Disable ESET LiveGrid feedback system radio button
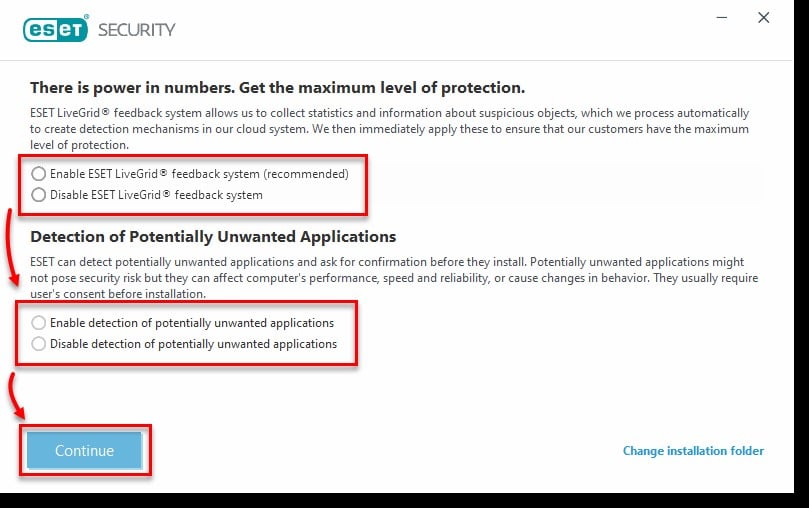 pyautogui.click(x=39, y=195)
